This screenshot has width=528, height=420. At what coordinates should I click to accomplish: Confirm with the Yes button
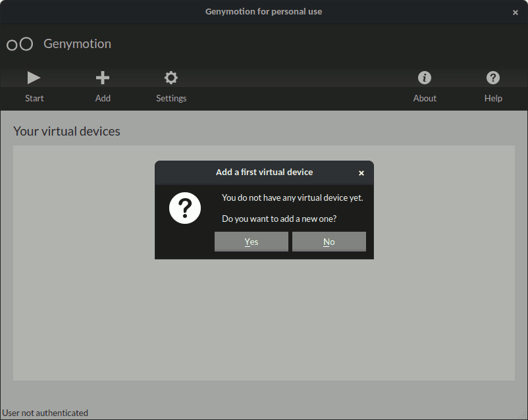coord(251,242)
